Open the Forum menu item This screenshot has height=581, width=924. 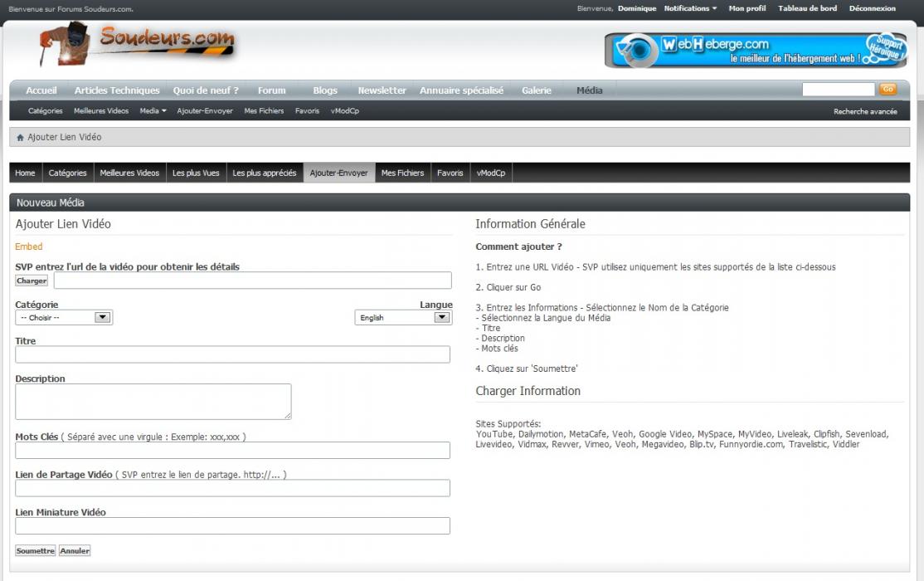coord(271,90)
